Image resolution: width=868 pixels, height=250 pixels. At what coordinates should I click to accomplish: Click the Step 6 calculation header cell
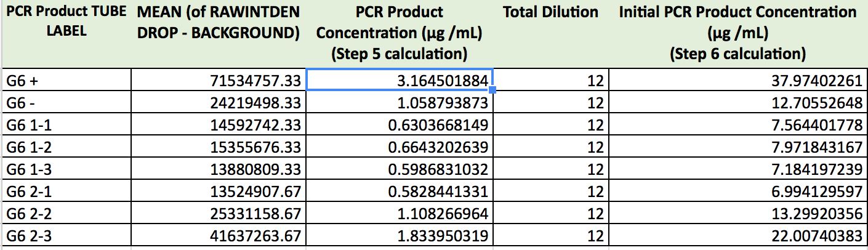[x=737, y=33]
